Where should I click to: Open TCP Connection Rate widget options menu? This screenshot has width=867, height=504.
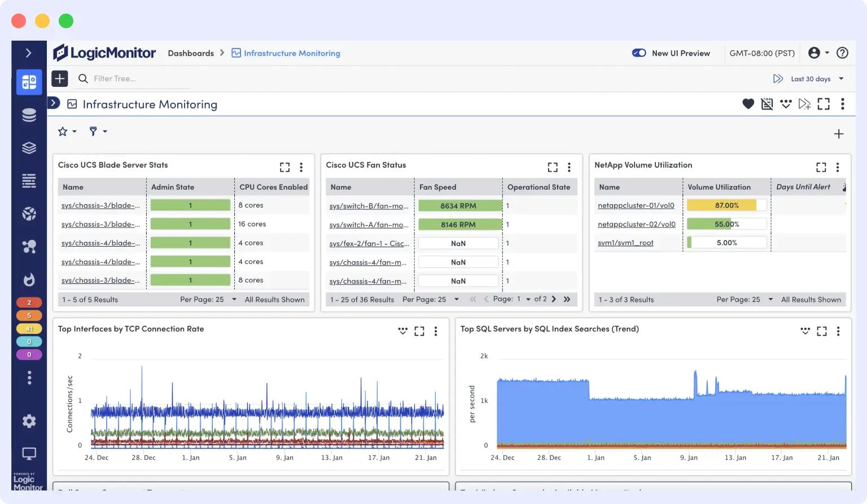pos(436,331)
